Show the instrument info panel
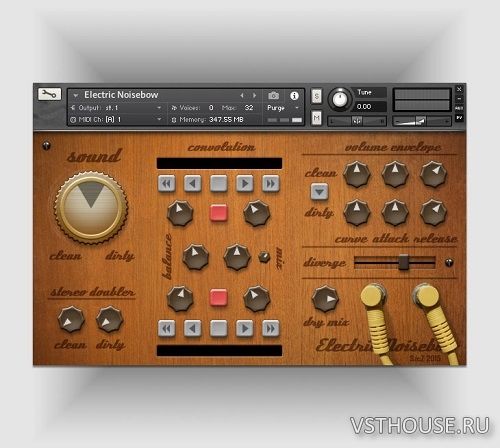The image size is (500, 448). click(294, 96)
